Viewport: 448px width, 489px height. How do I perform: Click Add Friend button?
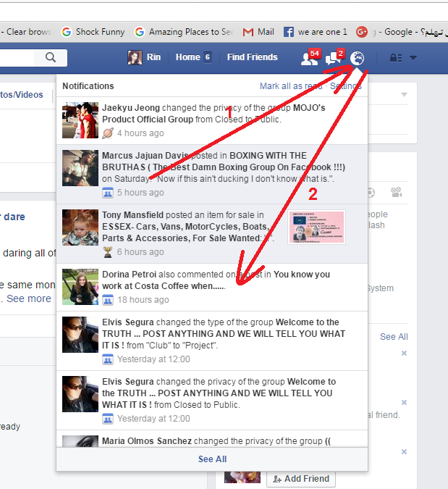pyautogui.click(x=301, y=479)
